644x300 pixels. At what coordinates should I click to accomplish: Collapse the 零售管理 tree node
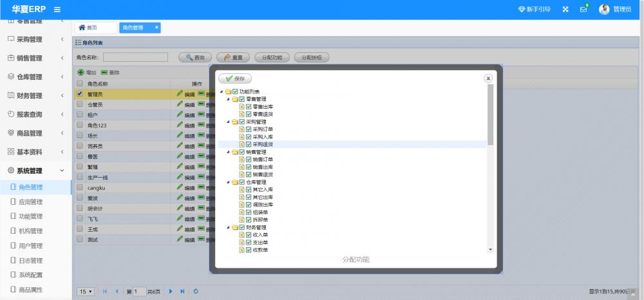(229, 99)
